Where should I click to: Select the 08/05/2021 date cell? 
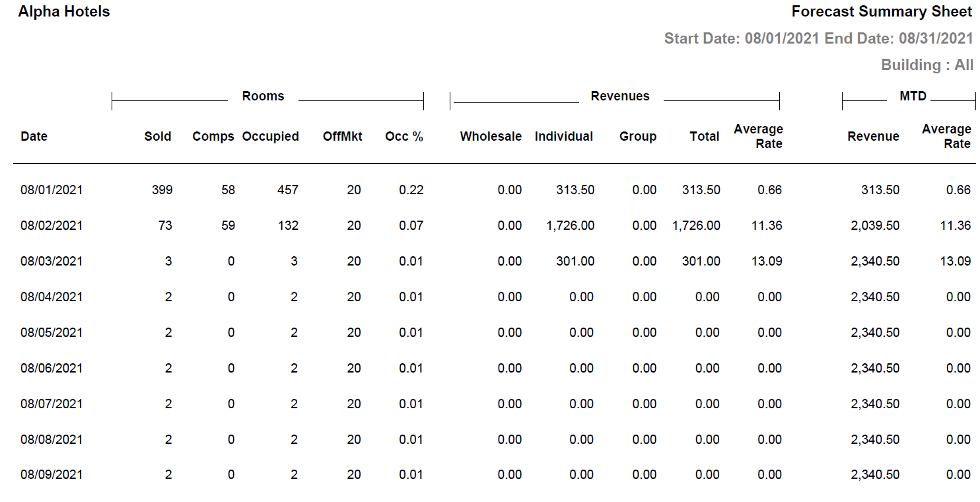51,332
